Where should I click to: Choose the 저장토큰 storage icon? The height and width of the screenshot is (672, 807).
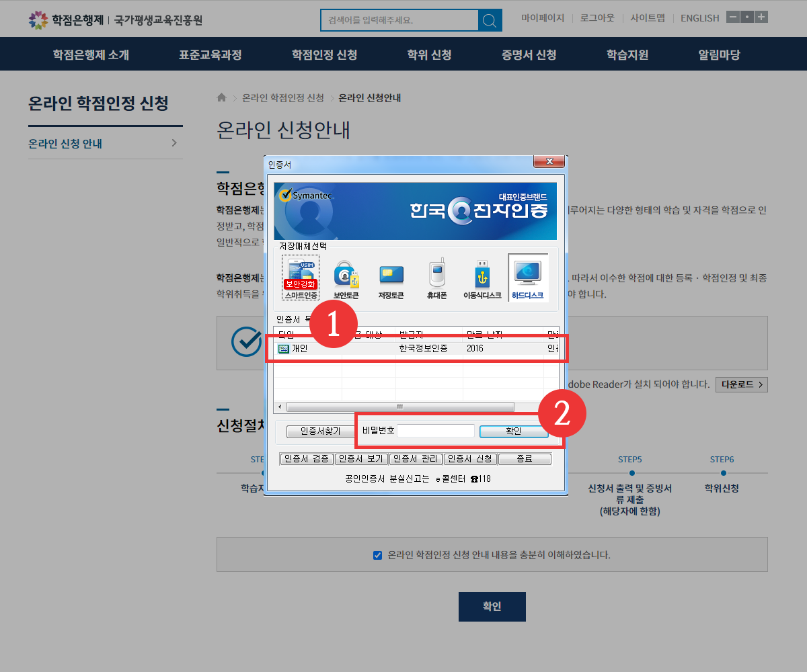click(x=391, y=278)
